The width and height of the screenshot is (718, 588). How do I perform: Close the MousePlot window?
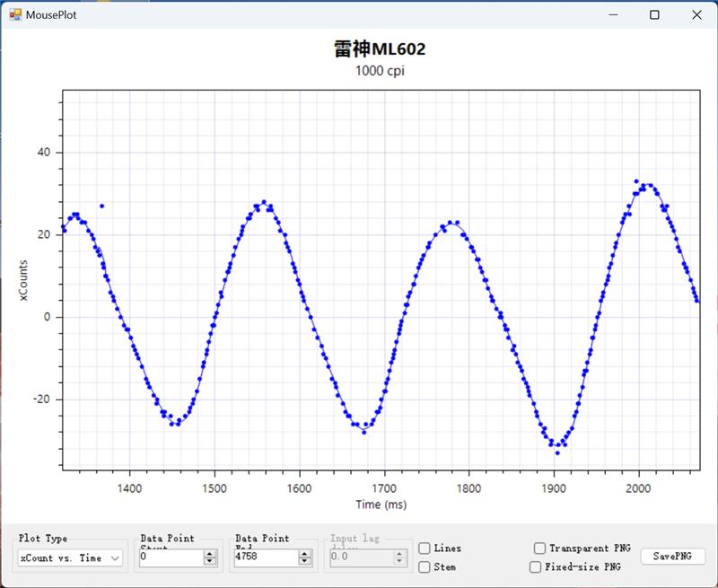click(x=696, y=14)
